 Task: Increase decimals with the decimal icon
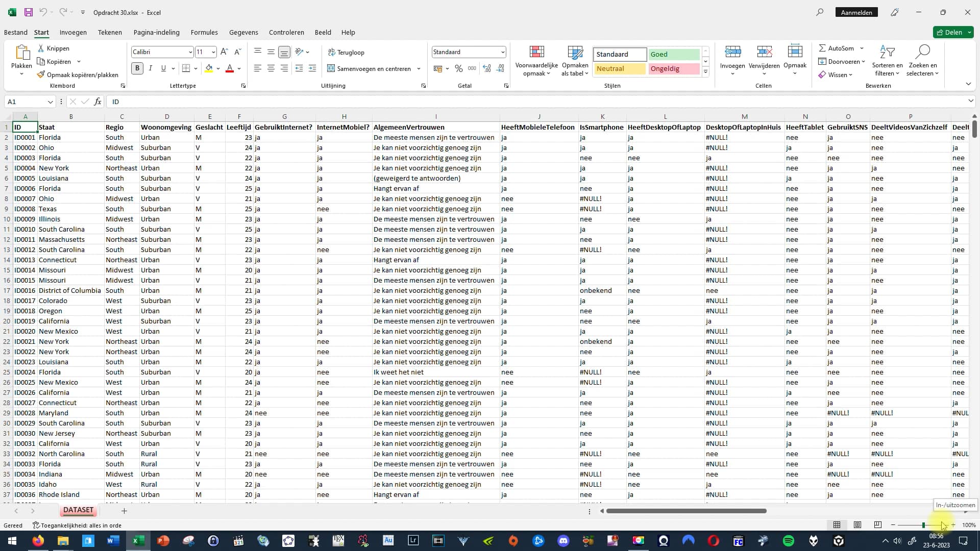tap(487, 68)
